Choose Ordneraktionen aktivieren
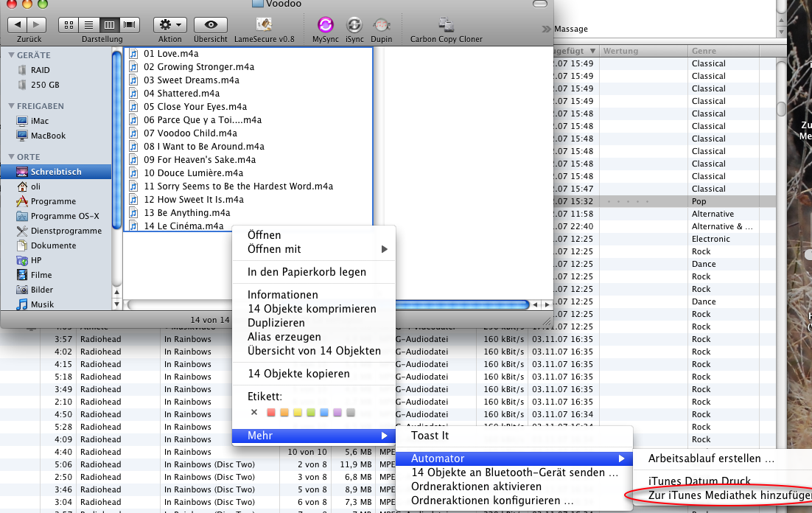Image resolution: width=812 pixels, height=513 pixels. 514,486
